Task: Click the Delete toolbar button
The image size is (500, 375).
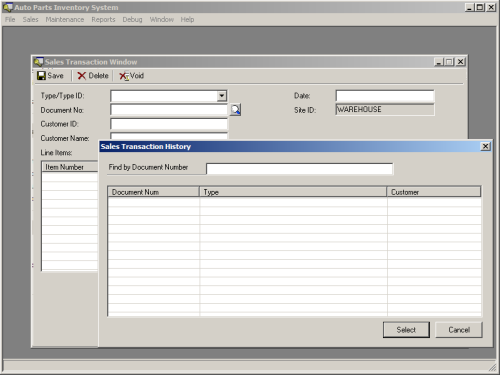Action: [x=93, y=76]
